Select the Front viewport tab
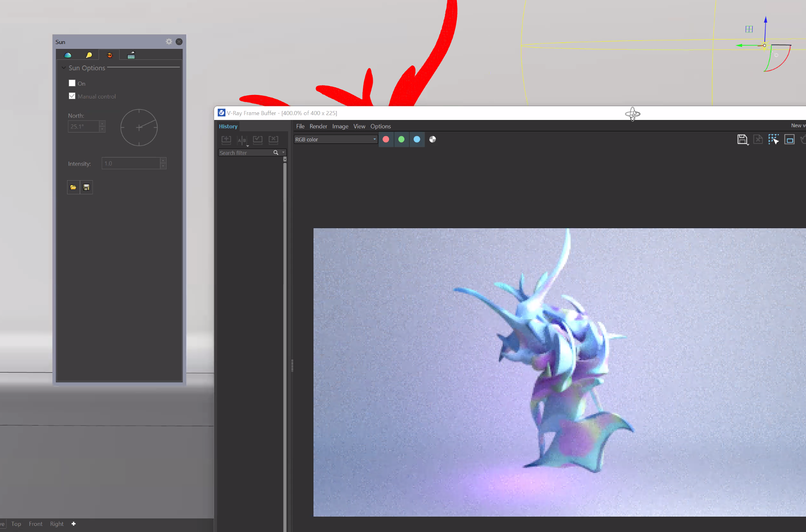Image resolution: width=806 pixels, height=532 pixels. [x=36, y=524]
